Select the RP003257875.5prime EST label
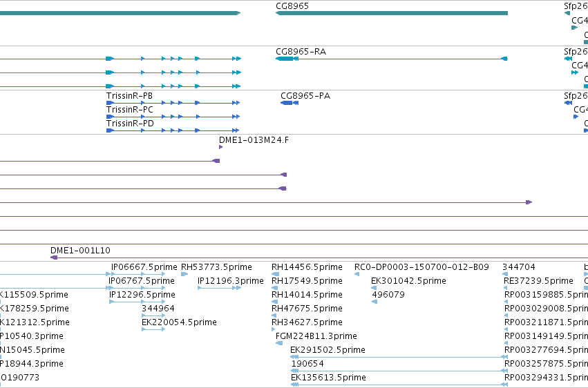The width and height of the screenshot is (588, 388). click(546, 364)
